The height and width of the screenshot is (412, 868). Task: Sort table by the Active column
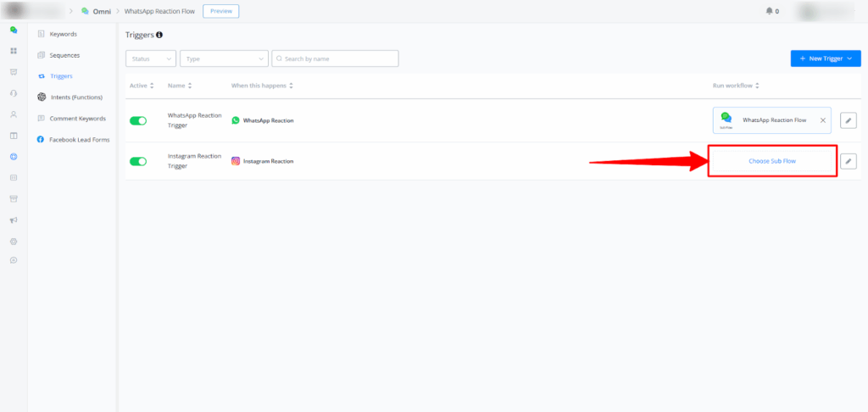(x=141, y=86)
